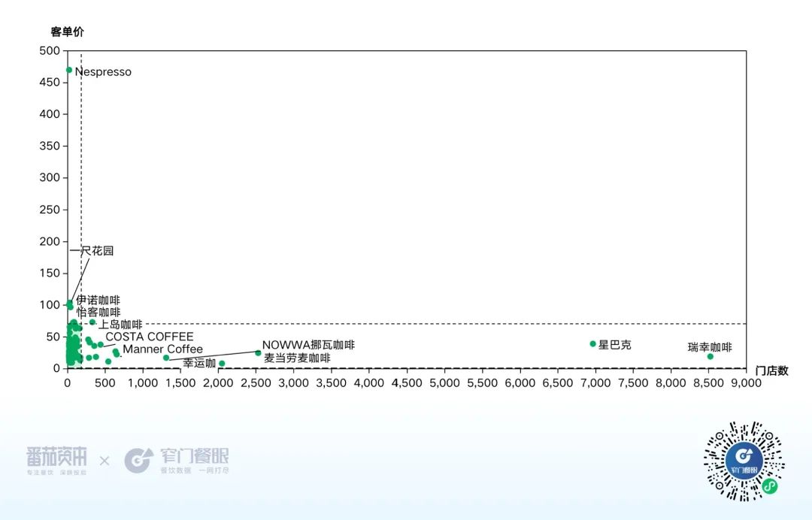Image resolution: width=812 pixels, height=520 pixels.
Task: Select the "COSTA COFFEE" label
Action: [x=150, y=337]
